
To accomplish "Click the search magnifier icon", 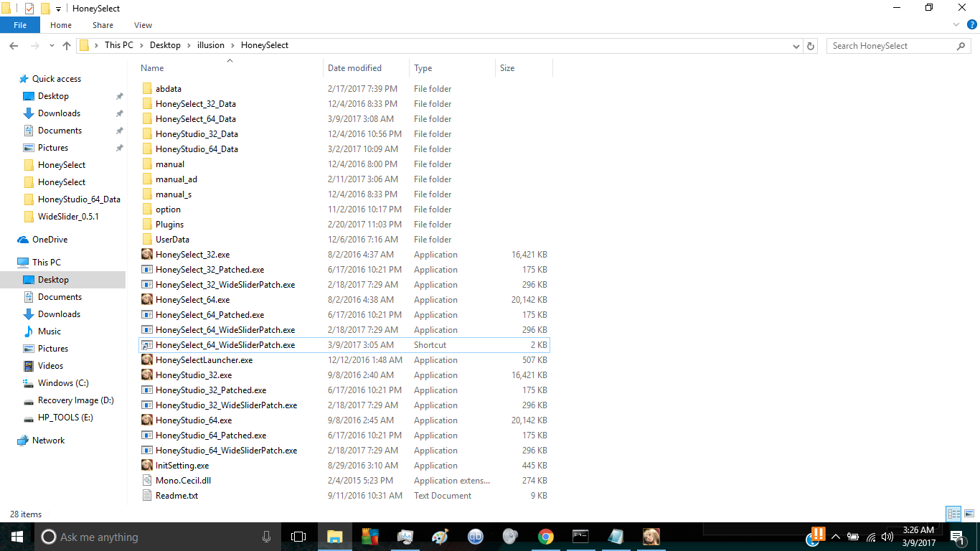I will click(x=961, y=46).
